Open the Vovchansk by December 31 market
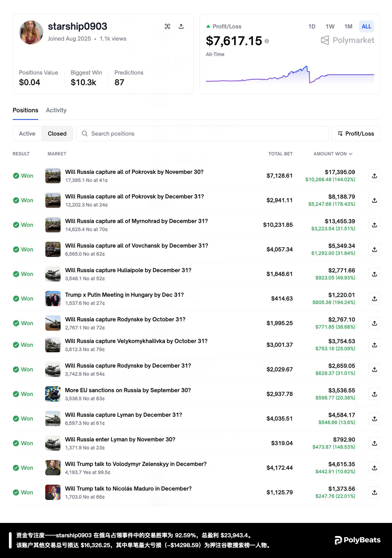392x558 pixels. tap(136, 246)
